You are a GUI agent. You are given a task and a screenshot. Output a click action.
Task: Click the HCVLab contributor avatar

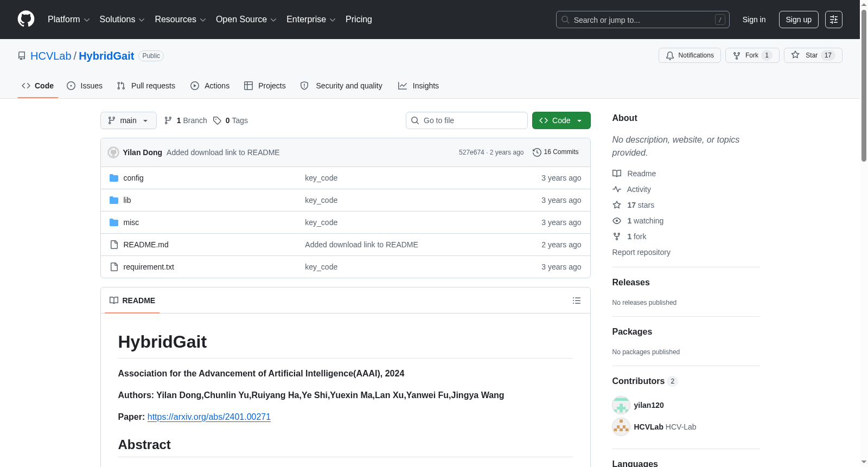[621, 427]
